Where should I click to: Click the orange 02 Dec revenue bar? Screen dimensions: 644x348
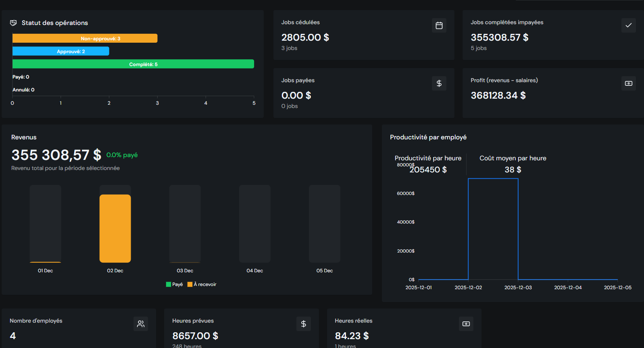tap(115, 228)
